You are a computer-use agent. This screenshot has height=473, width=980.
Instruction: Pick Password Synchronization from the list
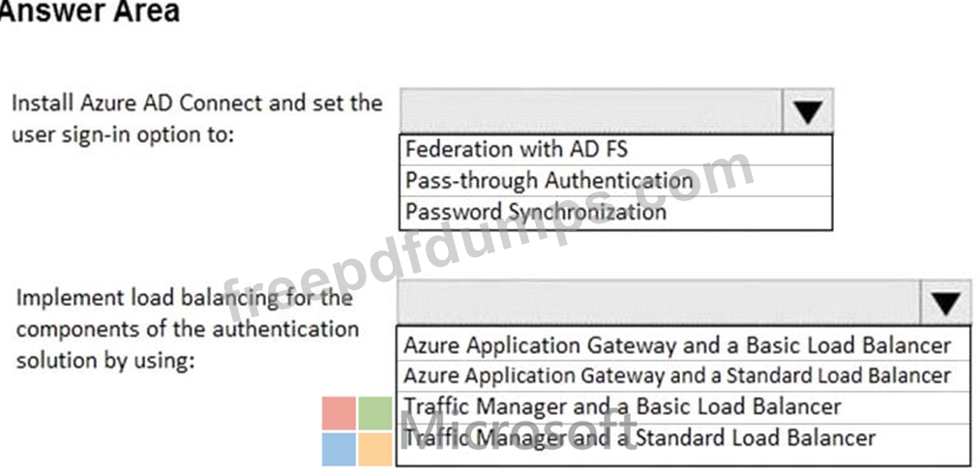(x=615, y=212)
